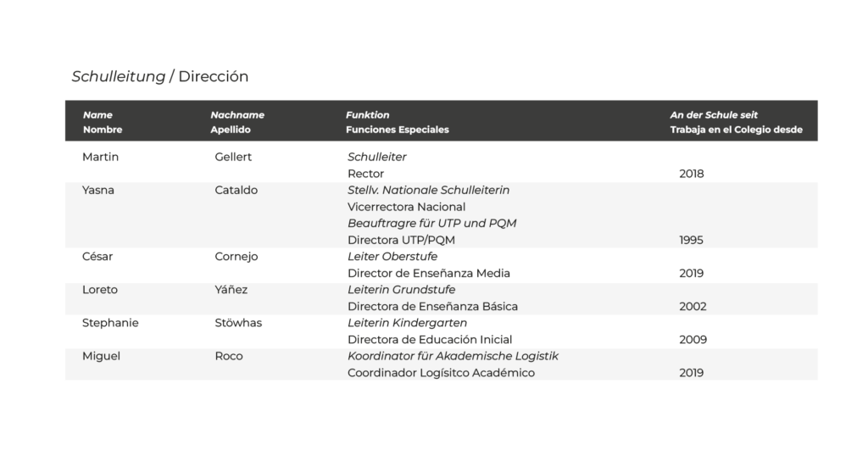Click the Funktion / Funciones Especiales header
The height and width of the screenshot is (450, 868).
pos(397,122)
